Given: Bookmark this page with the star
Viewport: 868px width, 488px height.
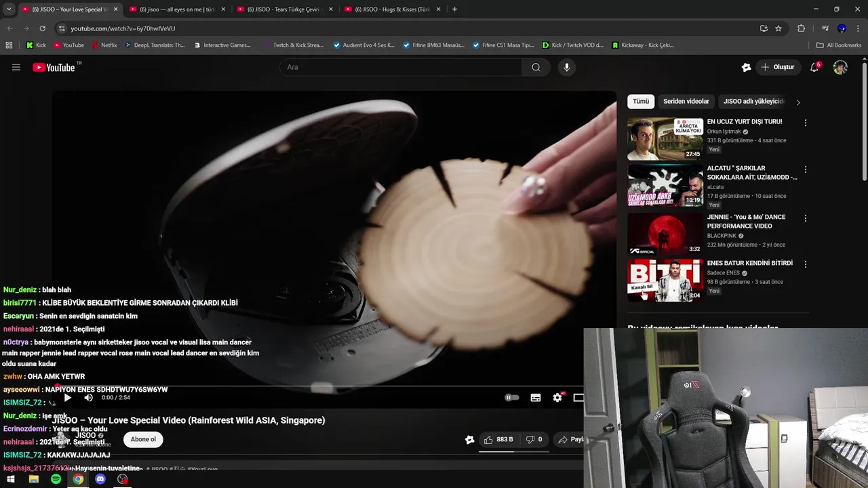Looking at the screenshot, I should 778,28.
